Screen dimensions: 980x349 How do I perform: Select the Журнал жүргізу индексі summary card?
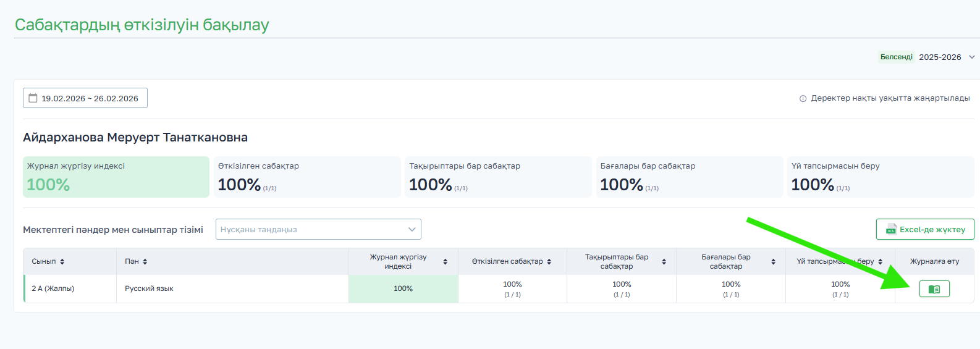point(116,177)
